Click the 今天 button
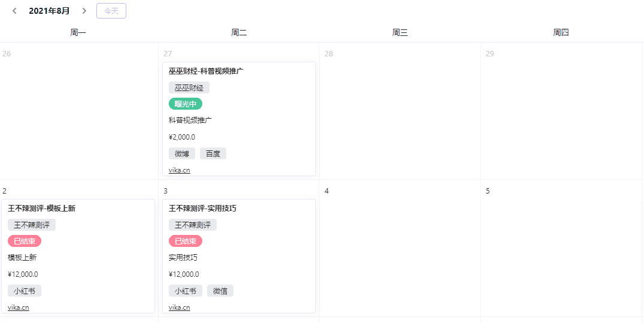Screen dimensions: 644x323 coord(111,11)
